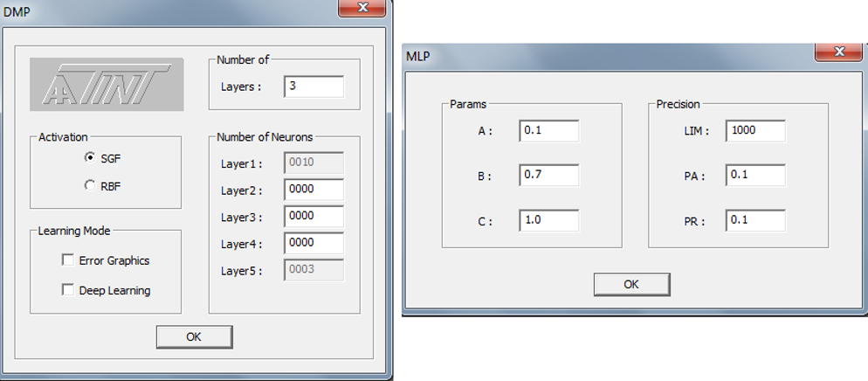Click the 'Activation' group label
The height and width of the screenshot is (381, 868).
click(x=63, y=137)
